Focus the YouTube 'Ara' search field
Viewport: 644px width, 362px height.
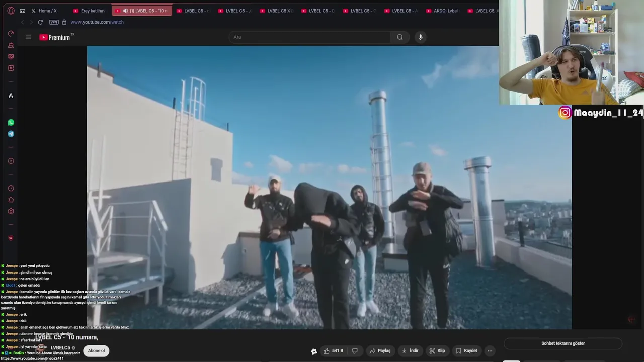[309, 37]
